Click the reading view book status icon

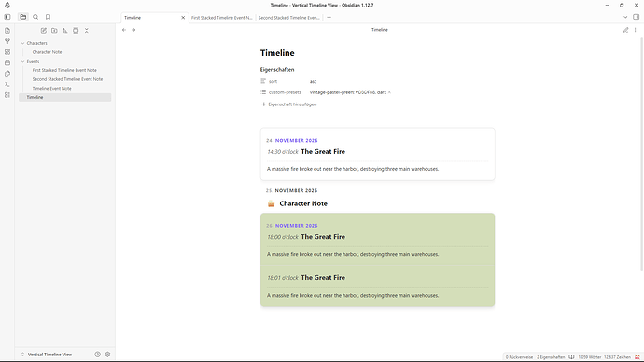(x=571, y=357)
